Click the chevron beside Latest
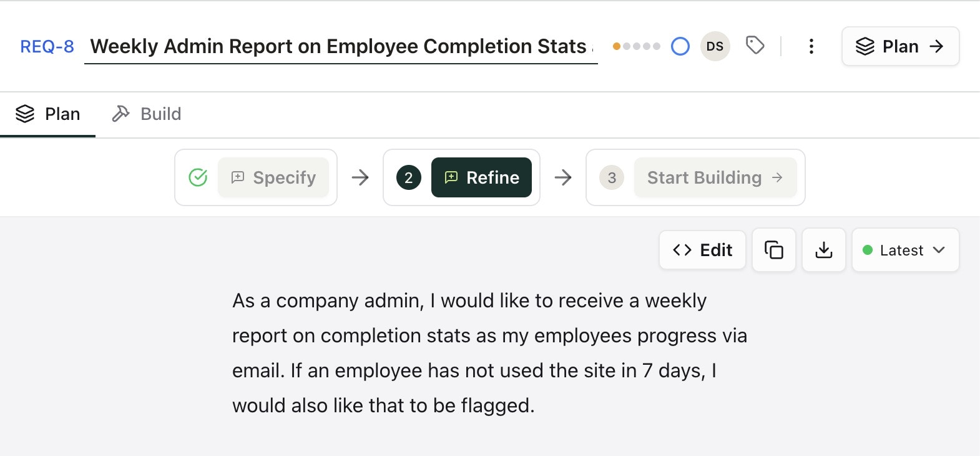 pos(939,250)
